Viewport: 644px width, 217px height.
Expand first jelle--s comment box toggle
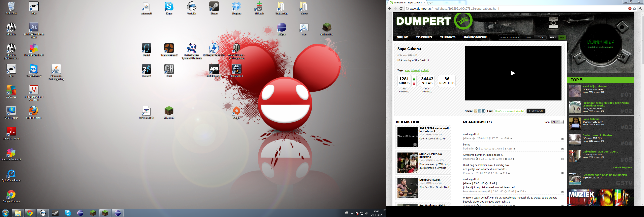[x=562, y=139]
